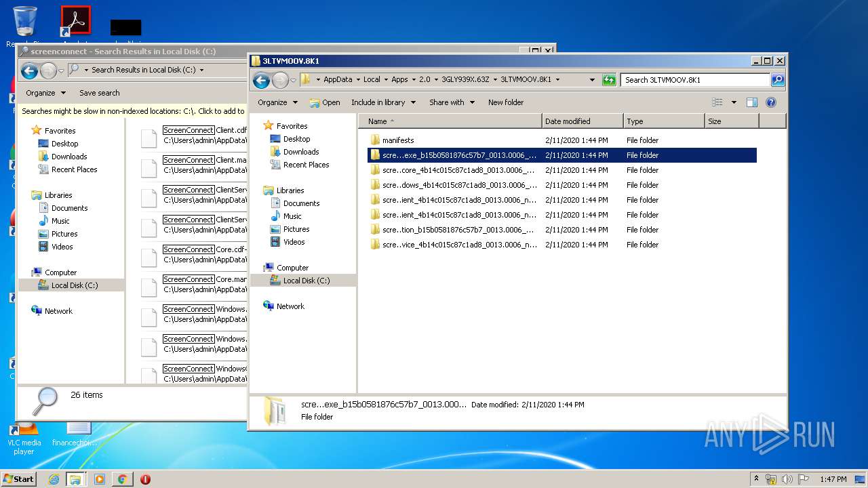Open address bar history dropdown arrow
Viewport: 868px width, 488px height.
[592, 80]
